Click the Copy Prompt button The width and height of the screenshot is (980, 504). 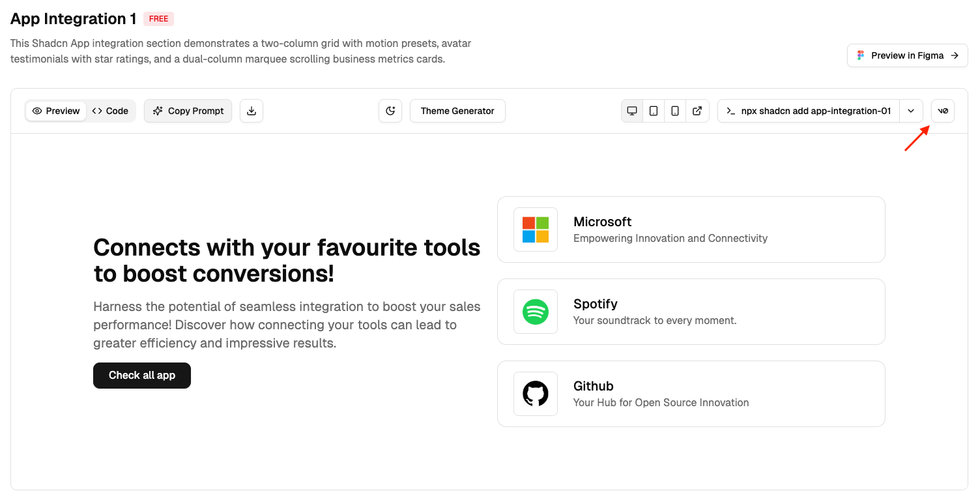[188, 111]
